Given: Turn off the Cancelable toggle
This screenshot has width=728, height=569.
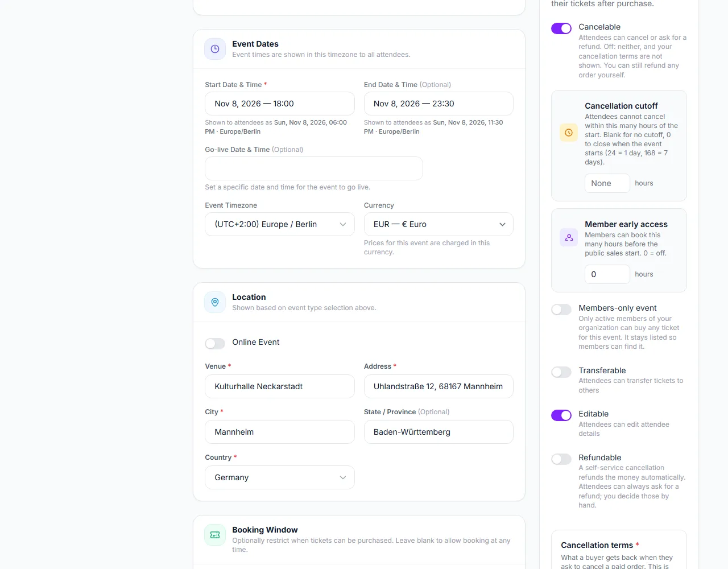Looking at the screenshot, I should [x=561, y=28].
